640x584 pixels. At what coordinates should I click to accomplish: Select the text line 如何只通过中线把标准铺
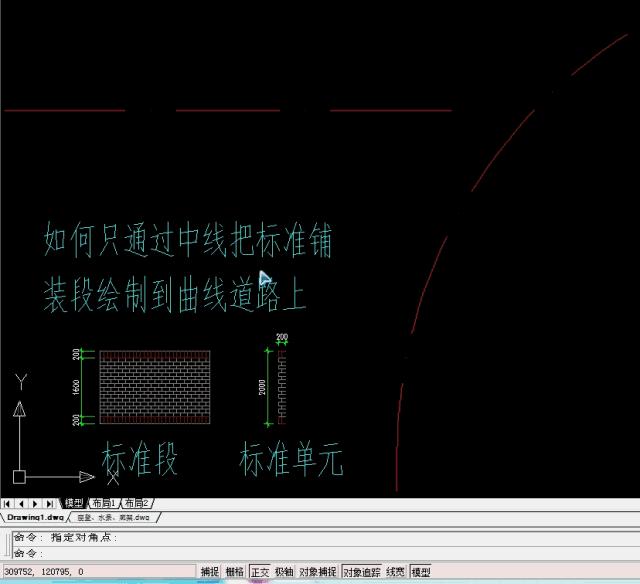(188, 240)
